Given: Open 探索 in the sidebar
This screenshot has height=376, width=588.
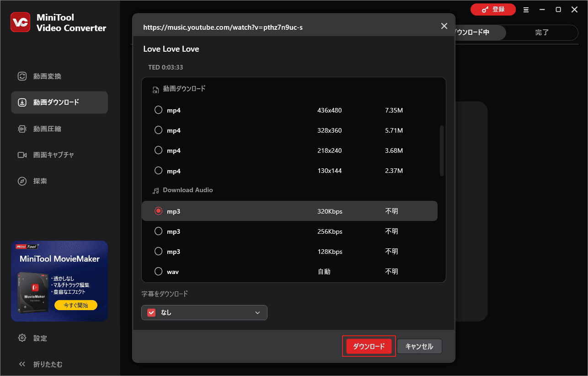Looking at the screenshot, I should pyautogui.click(x=59, y=181).
